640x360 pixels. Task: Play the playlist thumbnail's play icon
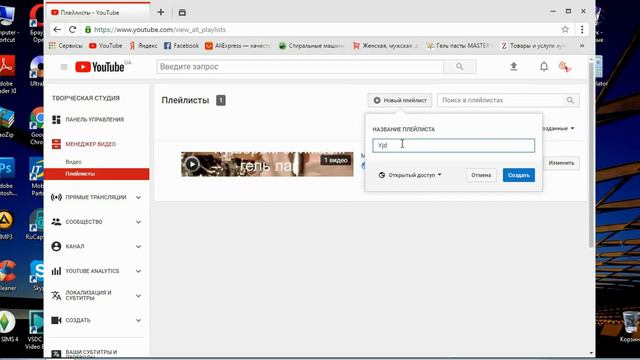pos(192,164)
